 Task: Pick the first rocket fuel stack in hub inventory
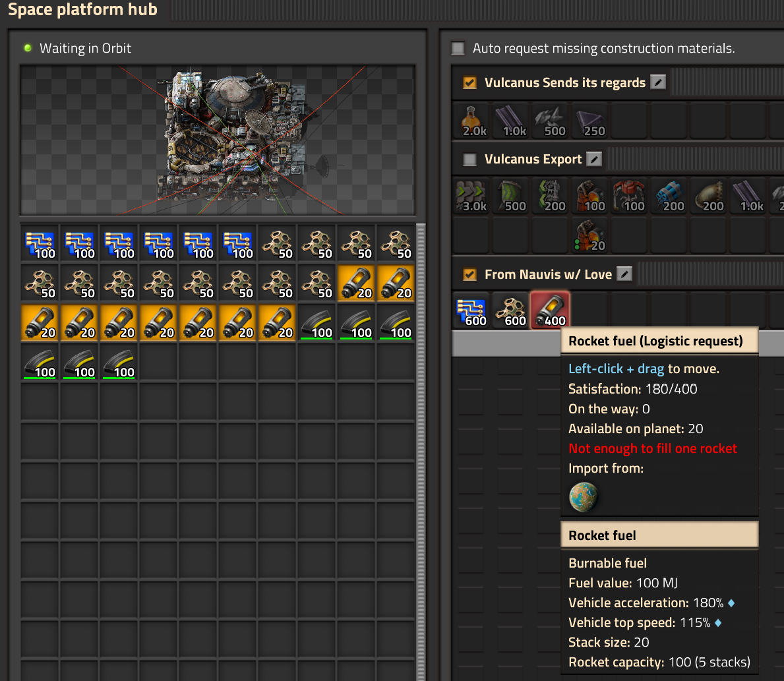(357, 283)
